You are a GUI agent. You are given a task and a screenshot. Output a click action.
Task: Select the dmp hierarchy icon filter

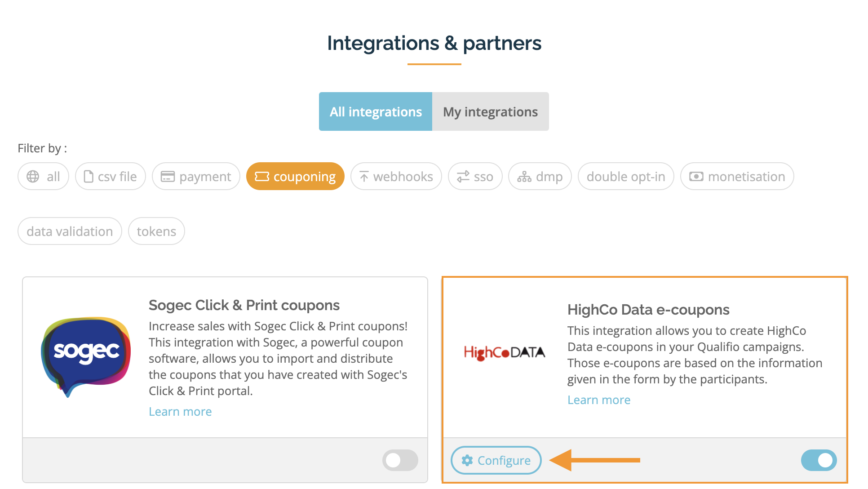pos(524,177)
